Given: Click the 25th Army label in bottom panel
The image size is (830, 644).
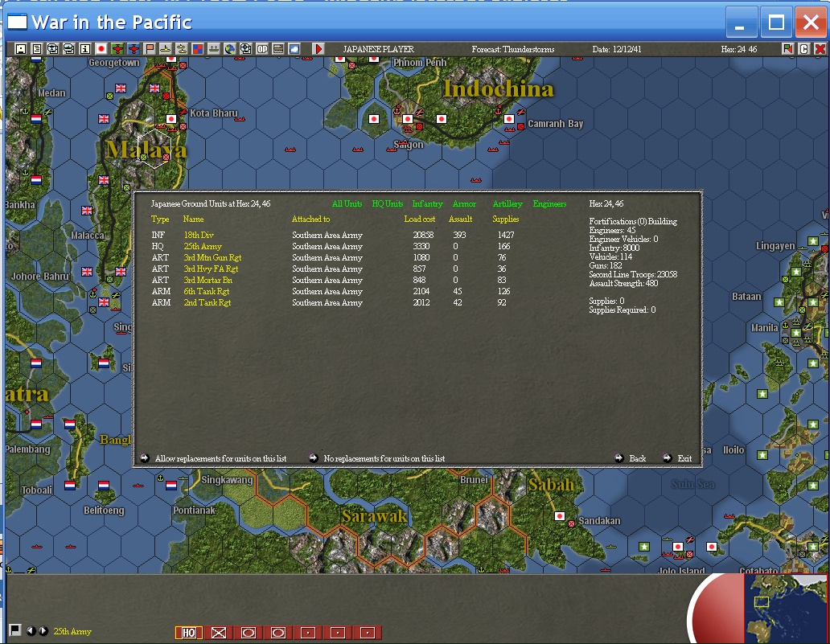Looking at the screenshot, I should 72,631.
